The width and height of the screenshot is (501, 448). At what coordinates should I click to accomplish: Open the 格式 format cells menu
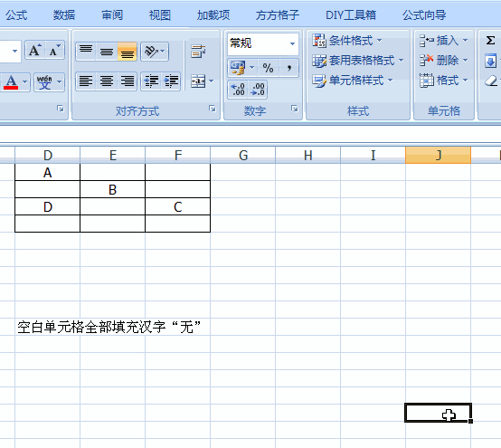point(444,81)
